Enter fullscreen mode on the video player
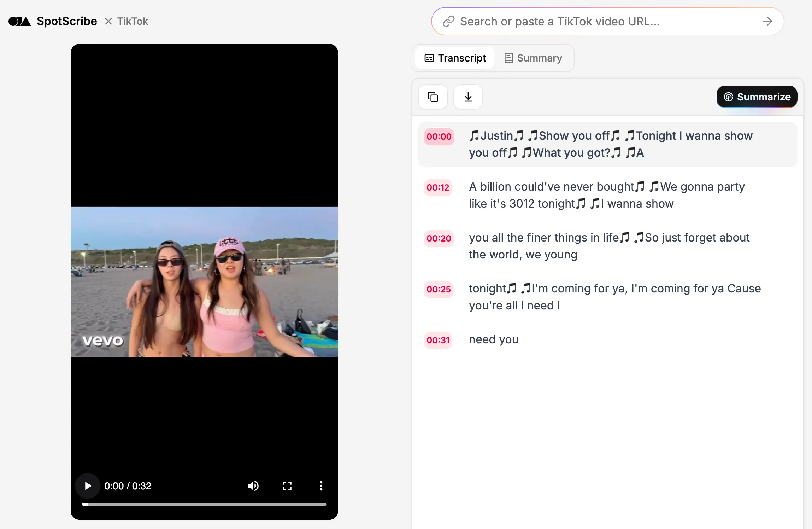 tap(287, 486)
